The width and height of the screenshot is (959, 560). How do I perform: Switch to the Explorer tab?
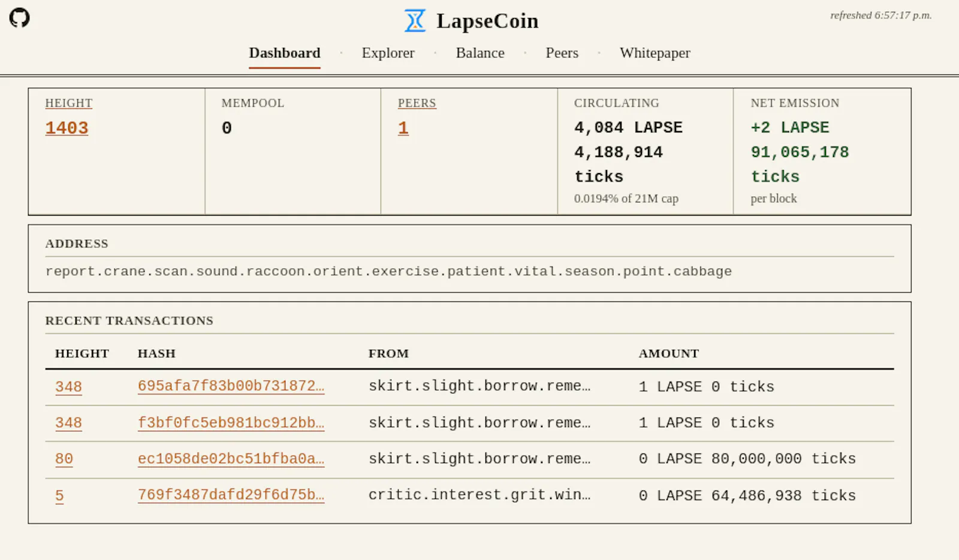click(x=388, y=53)
